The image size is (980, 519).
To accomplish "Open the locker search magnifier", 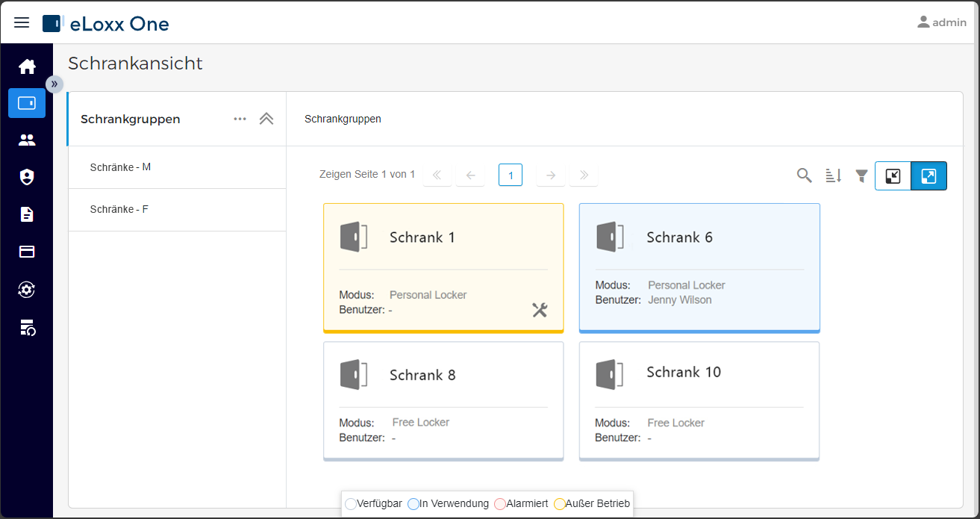I will [x=804, y=175].
